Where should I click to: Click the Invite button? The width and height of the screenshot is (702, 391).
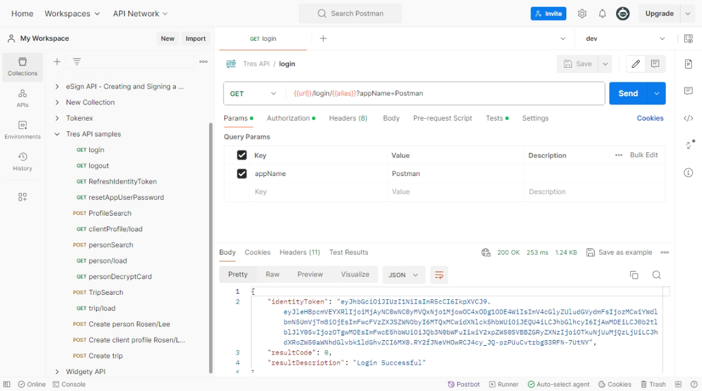tap(548, 13)
